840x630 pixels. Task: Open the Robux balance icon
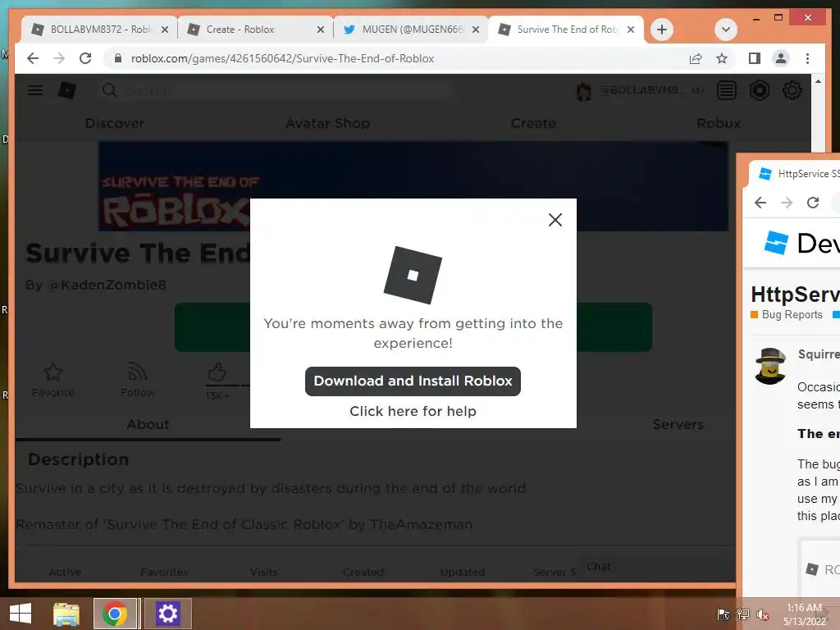point(759,90)
